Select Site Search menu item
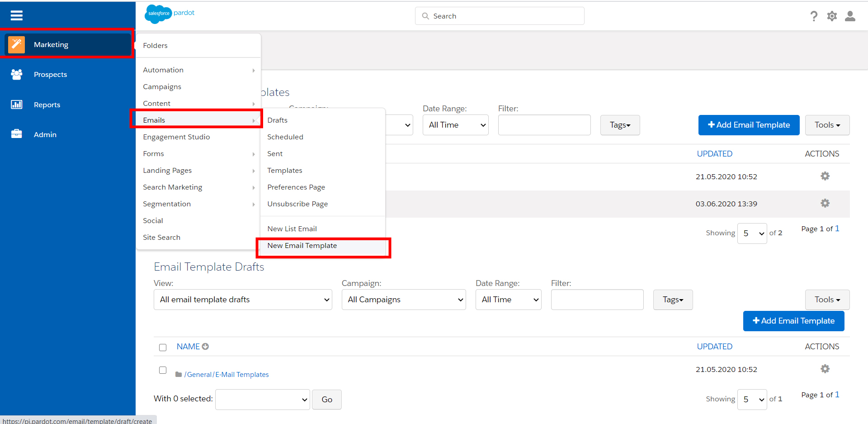The image size is (868, 424). click(x=198, y=237)
